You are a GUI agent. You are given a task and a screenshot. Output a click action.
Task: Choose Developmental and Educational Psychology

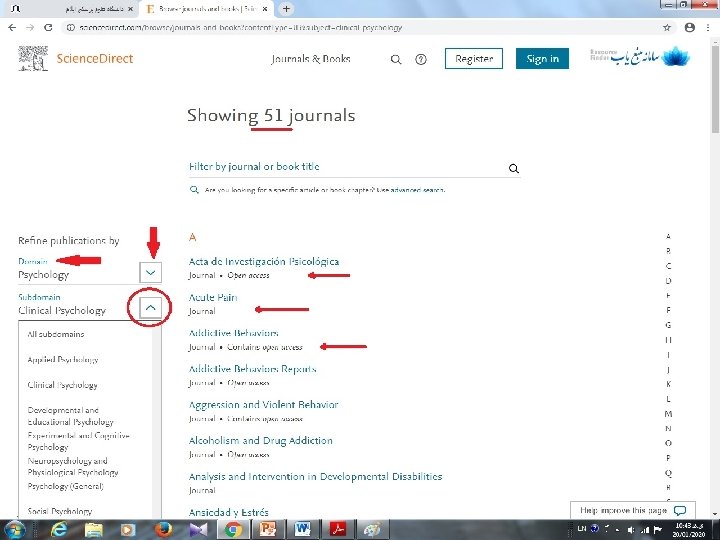(70, 416)
